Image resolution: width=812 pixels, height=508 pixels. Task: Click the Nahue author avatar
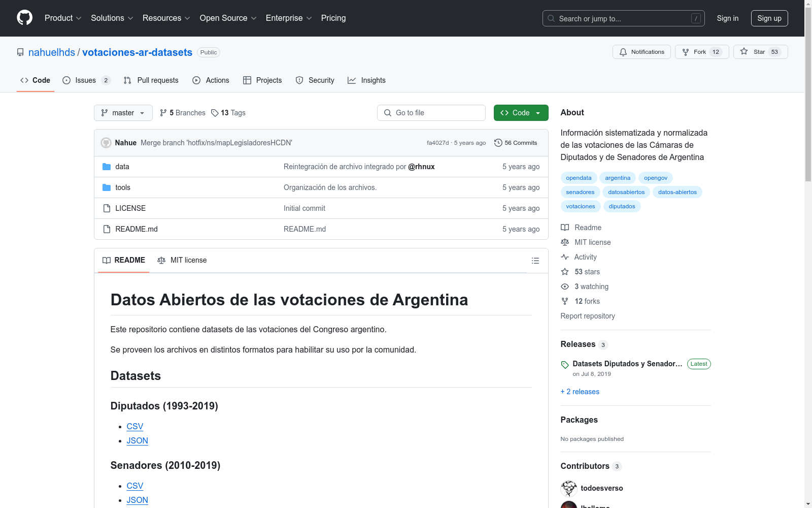(x=106, y=143)
